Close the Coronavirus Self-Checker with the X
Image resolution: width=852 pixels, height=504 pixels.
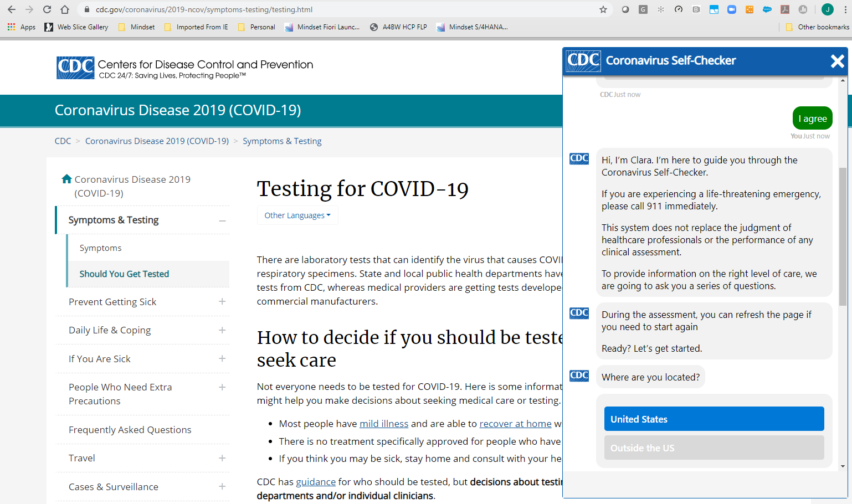[837, 61]
